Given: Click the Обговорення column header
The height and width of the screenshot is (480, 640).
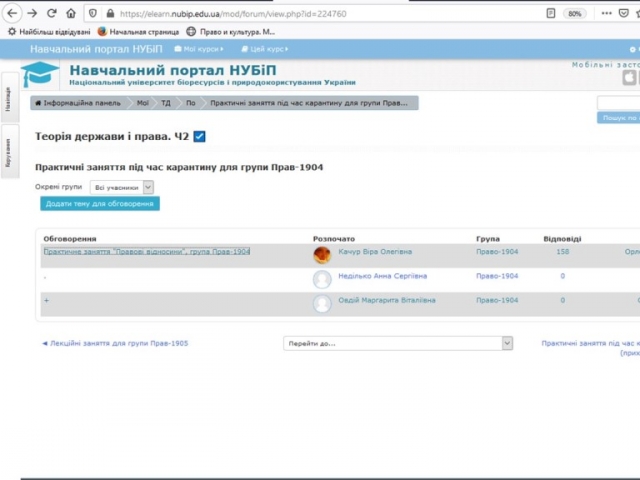Looking at the screenshot, I should [70, 239].
